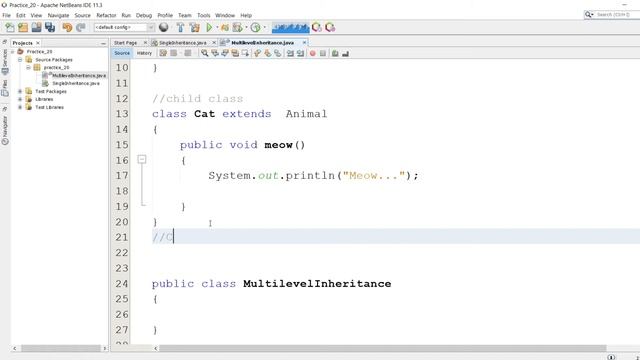Collapse the Source Packages node
Viewport: 640px width, 360px height.
tap(20, 60)
